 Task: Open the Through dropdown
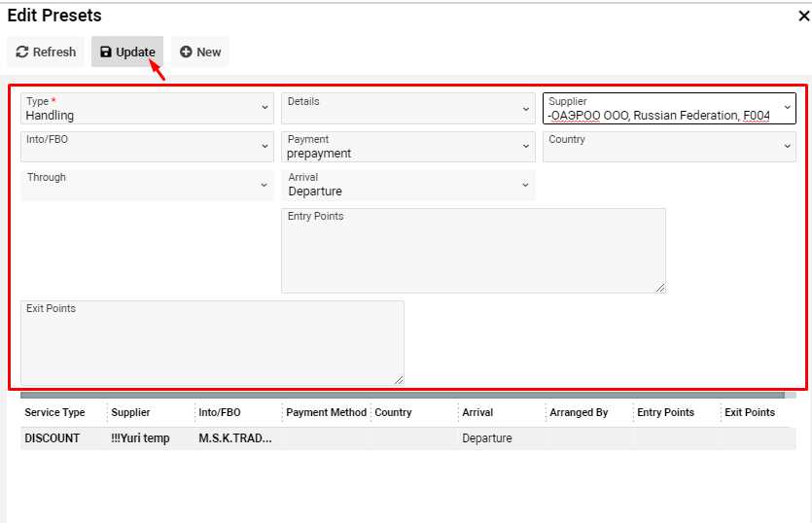coord(147,185)
